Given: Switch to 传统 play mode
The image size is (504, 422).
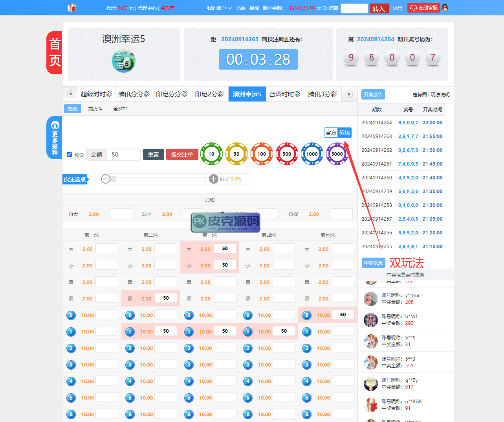Looking at the screenshot, I should (345, 133).
